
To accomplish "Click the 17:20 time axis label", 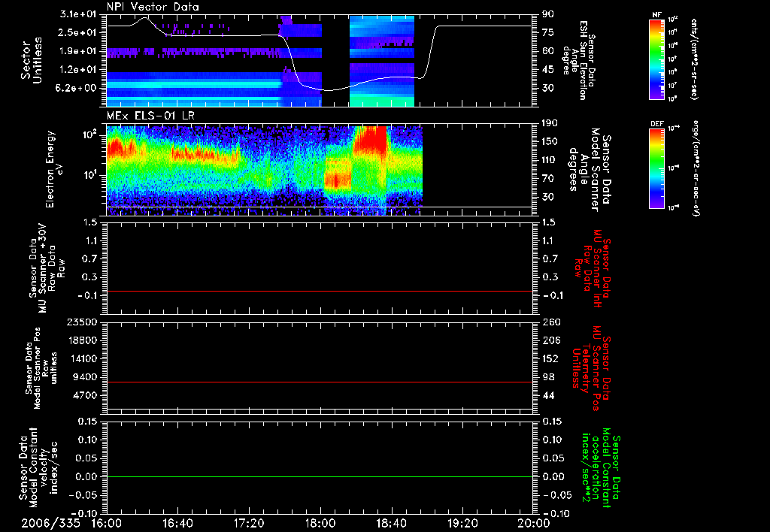I will click(x=249, y=523).
